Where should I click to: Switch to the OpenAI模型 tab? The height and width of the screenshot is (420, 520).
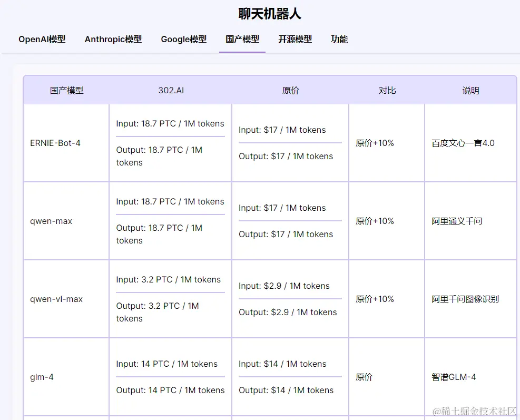pyautogui.click(x=42, y=39)
